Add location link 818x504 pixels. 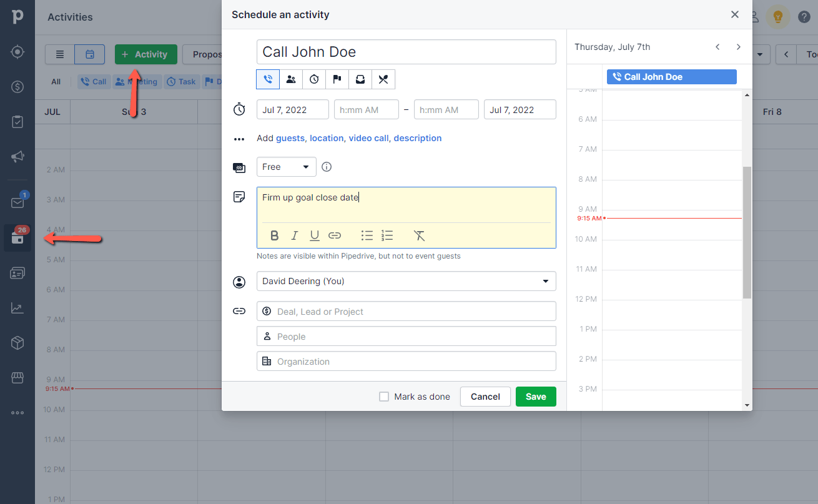tap(327, 138)
